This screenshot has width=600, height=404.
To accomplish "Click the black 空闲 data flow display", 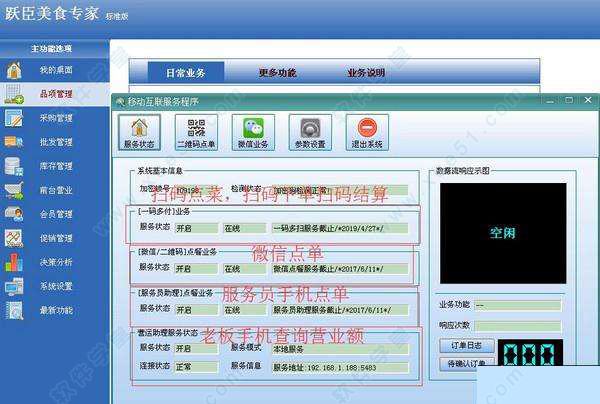I will point(503,233).
